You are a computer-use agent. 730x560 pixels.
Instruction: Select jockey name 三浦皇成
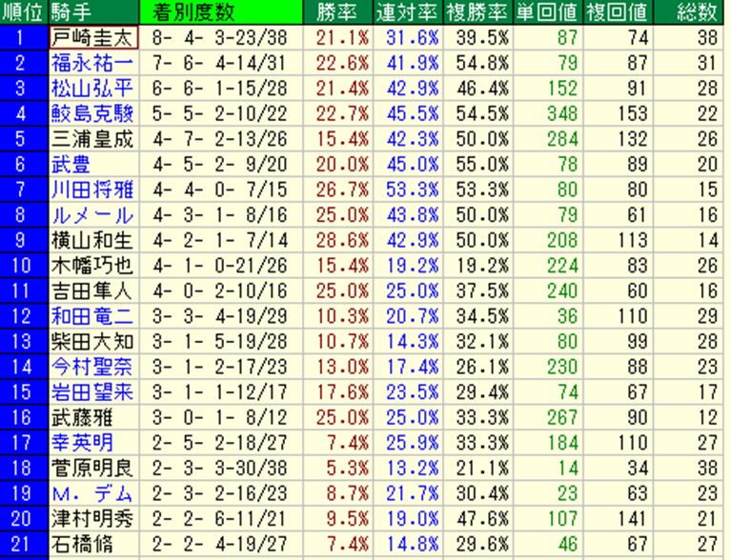click(x=92, y=139)
